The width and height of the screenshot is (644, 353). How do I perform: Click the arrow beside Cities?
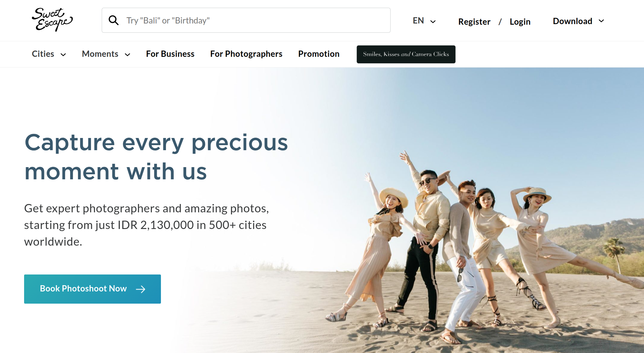coord(63,55)
